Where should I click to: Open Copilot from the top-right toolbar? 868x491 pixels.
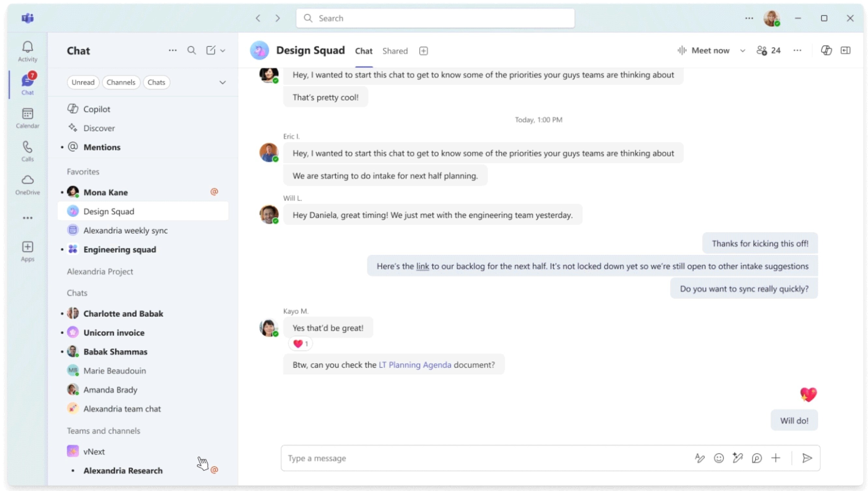827,50
